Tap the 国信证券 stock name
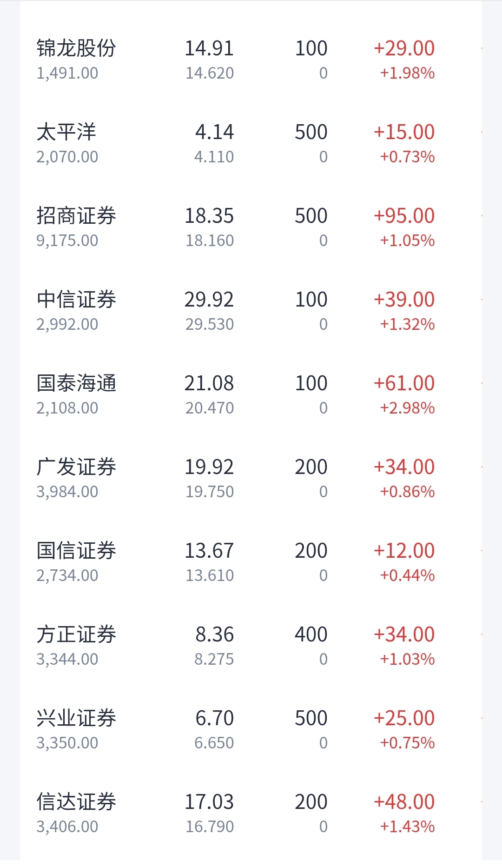The width and height of the screenshot is (502, 868). [x=76, y=551]
